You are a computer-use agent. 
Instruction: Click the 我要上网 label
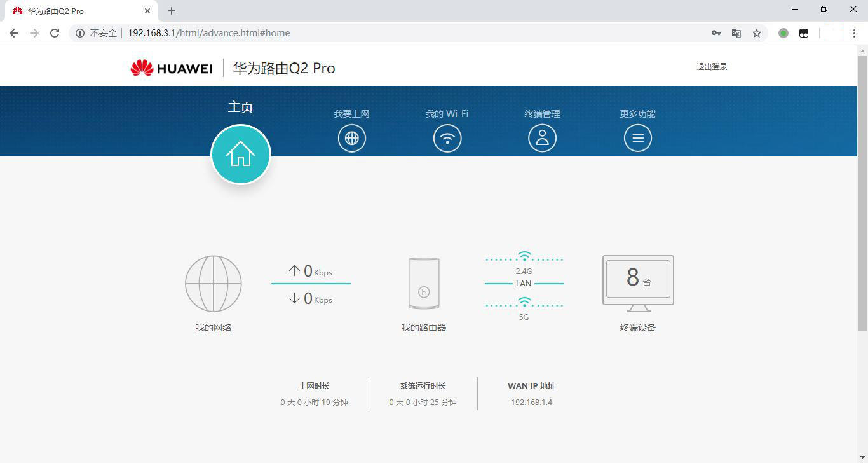352,114
